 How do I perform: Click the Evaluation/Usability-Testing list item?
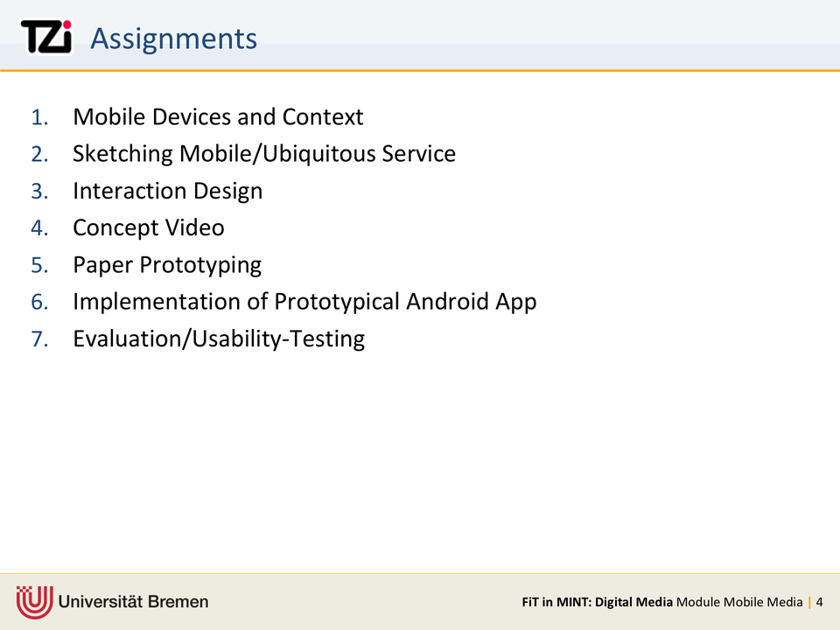coord(218,339)
